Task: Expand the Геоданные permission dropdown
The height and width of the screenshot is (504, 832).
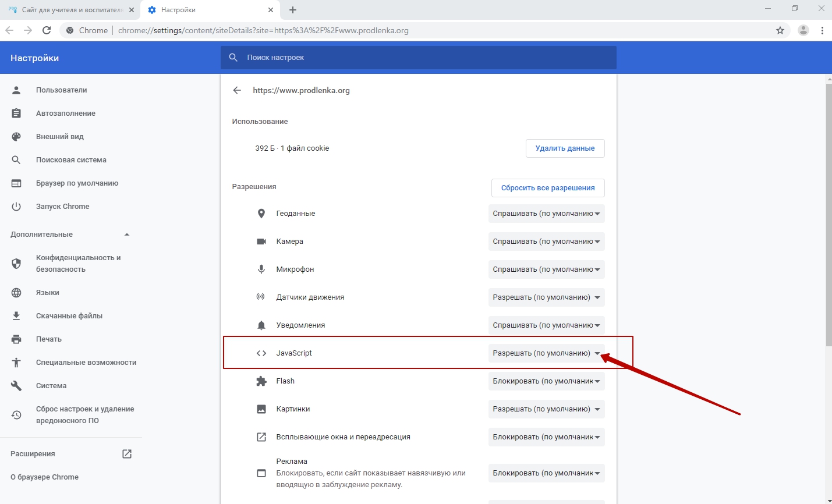Action: coord(546,214)
